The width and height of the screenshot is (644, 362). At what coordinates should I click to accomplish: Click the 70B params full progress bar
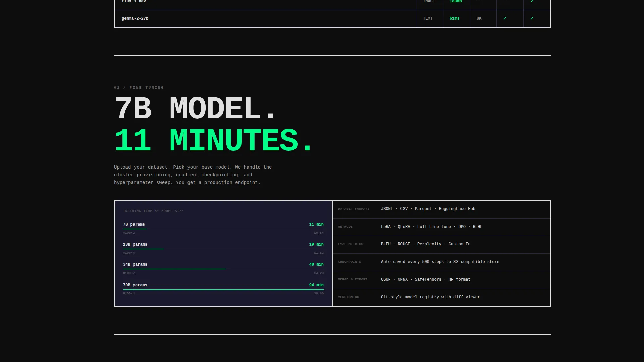[x=223, y=290]
